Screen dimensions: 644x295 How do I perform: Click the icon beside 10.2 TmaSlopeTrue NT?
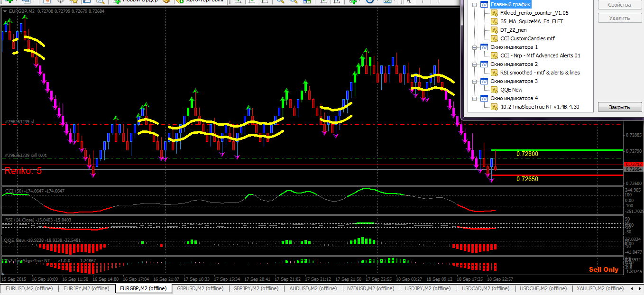[494, 107]
